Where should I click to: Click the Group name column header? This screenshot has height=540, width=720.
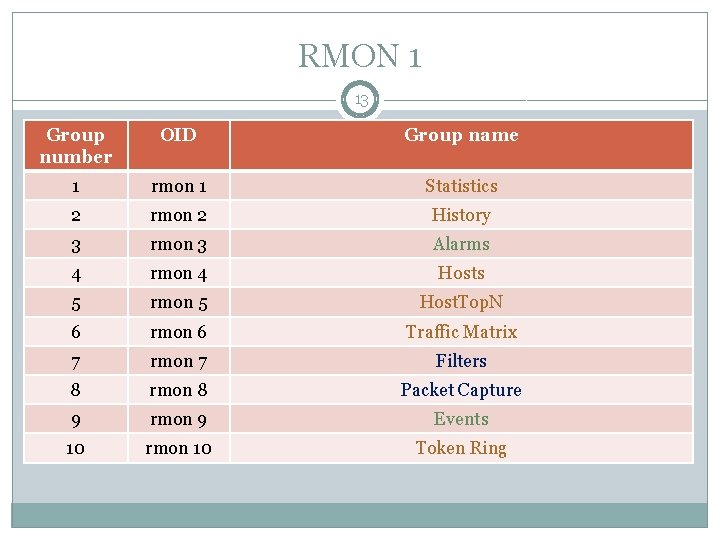coord(461,145)
